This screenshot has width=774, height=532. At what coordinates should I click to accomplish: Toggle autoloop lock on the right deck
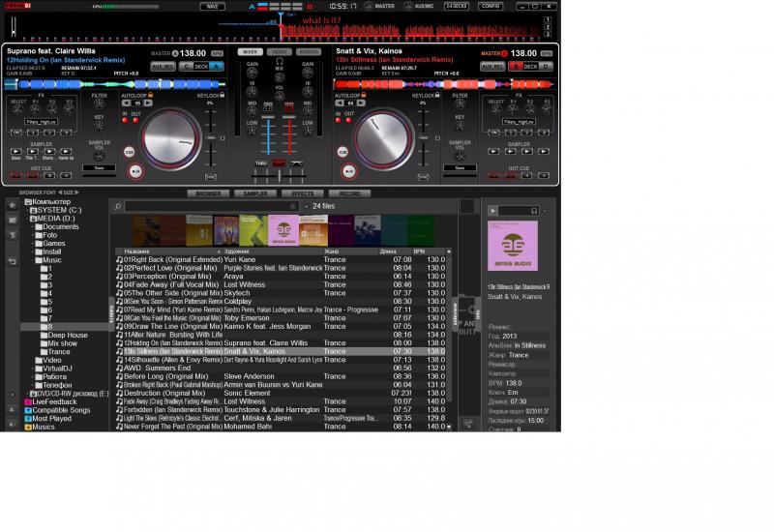tap(364, 95)
